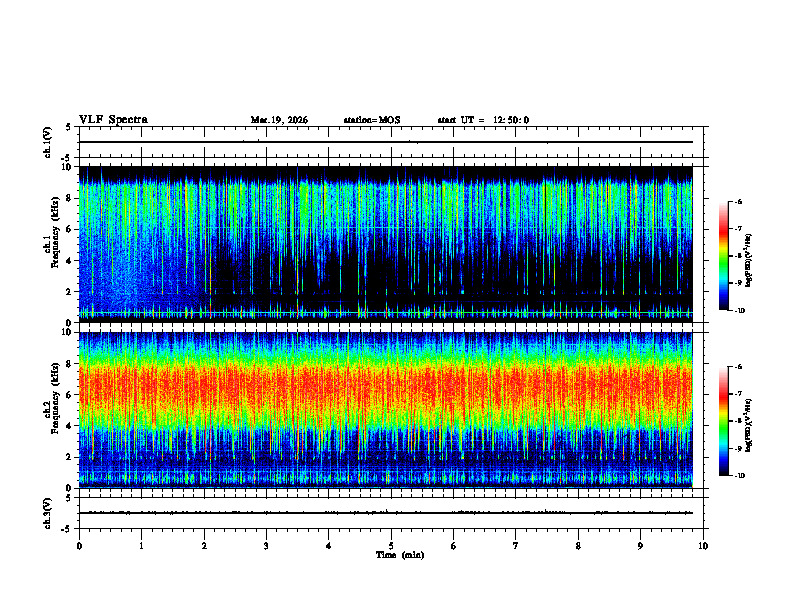Screen dimensions: 792x612
Task: Click the "-7" label on the ch.2 color bar
Action: (739, 393)
